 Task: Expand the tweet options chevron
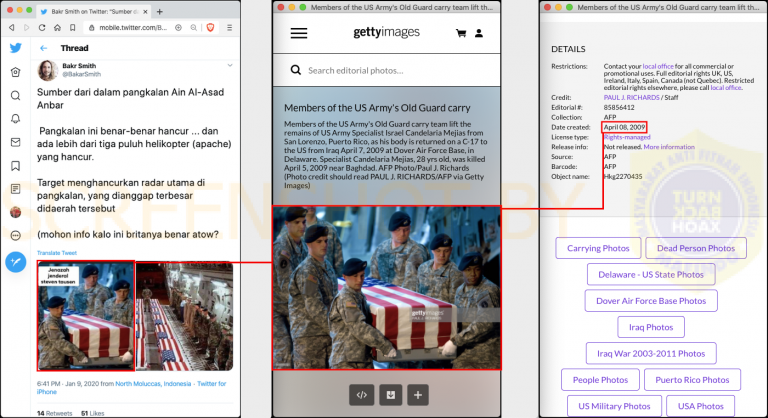point(230,65)
